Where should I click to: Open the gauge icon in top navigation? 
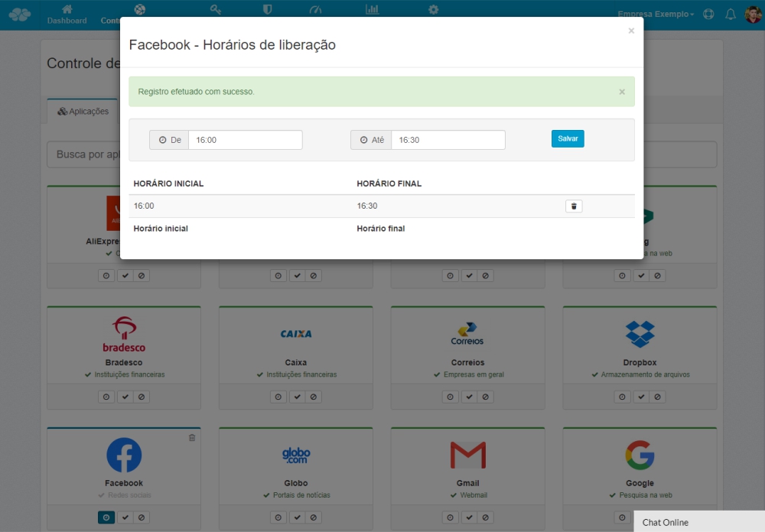click(x=315, y=9)
